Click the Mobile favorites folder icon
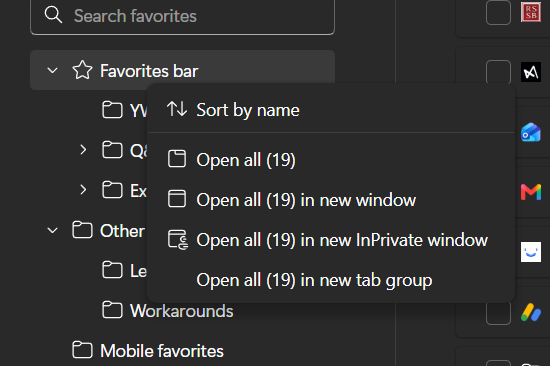Image resolution: width=550 pixels, height=366 pixels. 82,350
